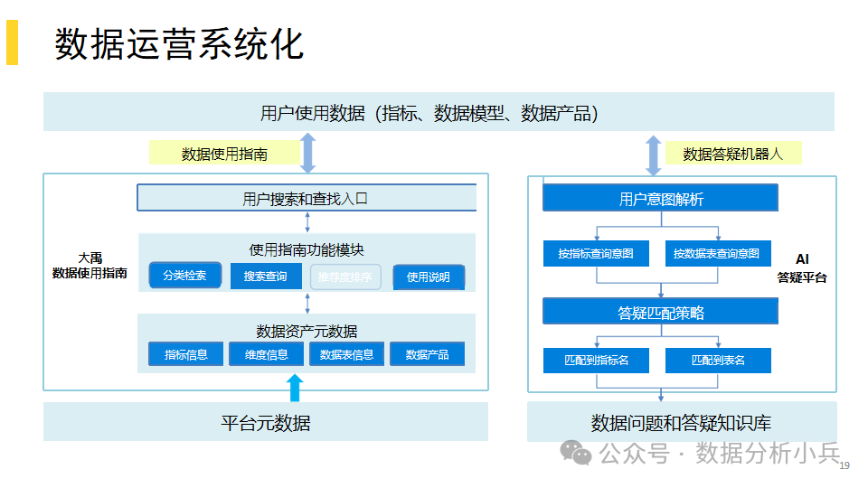Click the 数据资产元数据 heading

tap(307, 332)
